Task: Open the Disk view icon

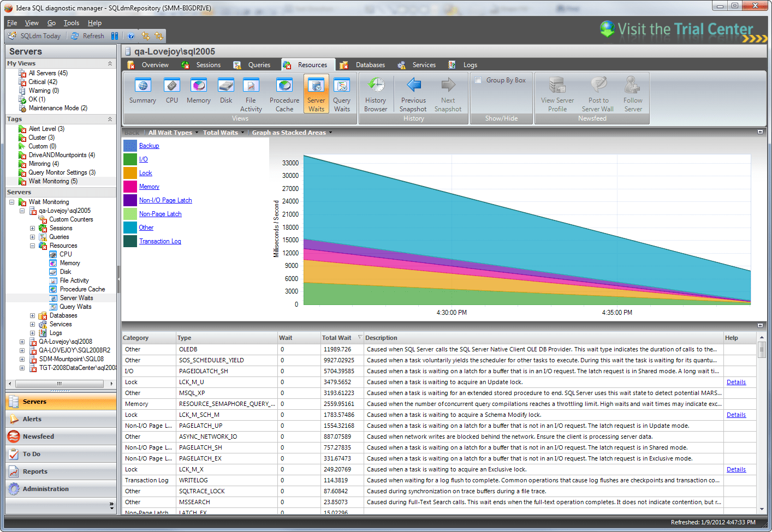Action: pyautogui.click(x=225, y=93)
